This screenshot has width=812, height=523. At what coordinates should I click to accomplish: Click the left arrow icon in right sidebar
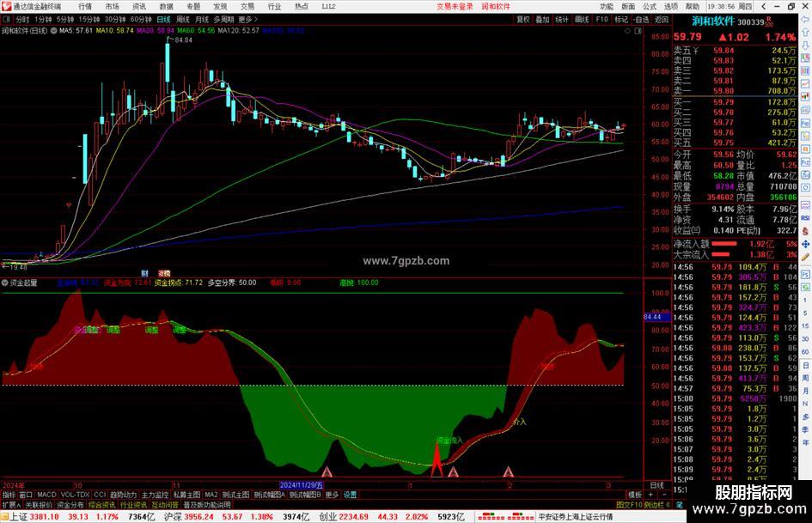(x=805, y=19)
